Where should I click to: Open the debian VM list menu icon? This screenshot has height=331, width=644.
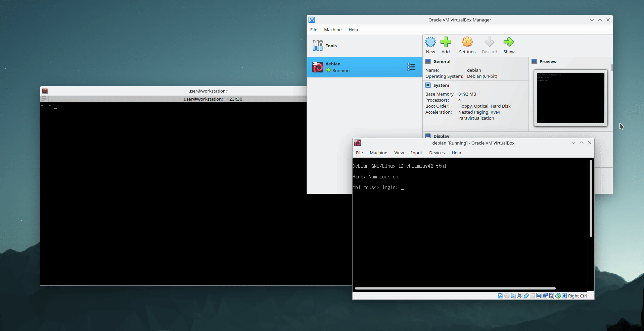411,67
